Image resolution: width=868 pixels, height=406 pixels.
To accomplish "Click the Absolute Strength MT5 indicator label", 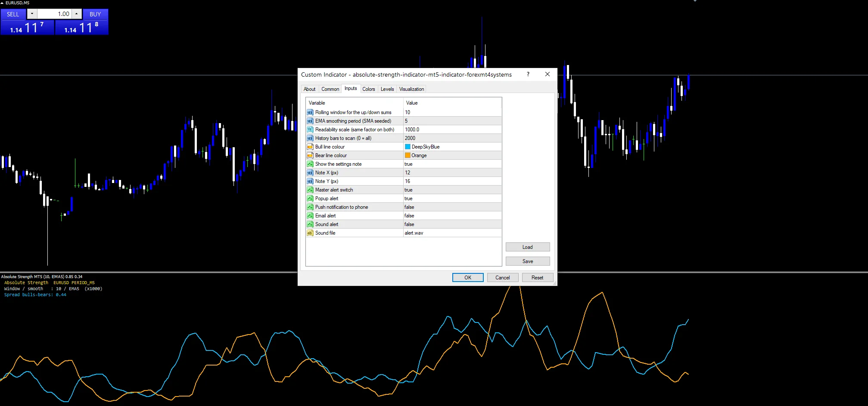I will (42, 277).
